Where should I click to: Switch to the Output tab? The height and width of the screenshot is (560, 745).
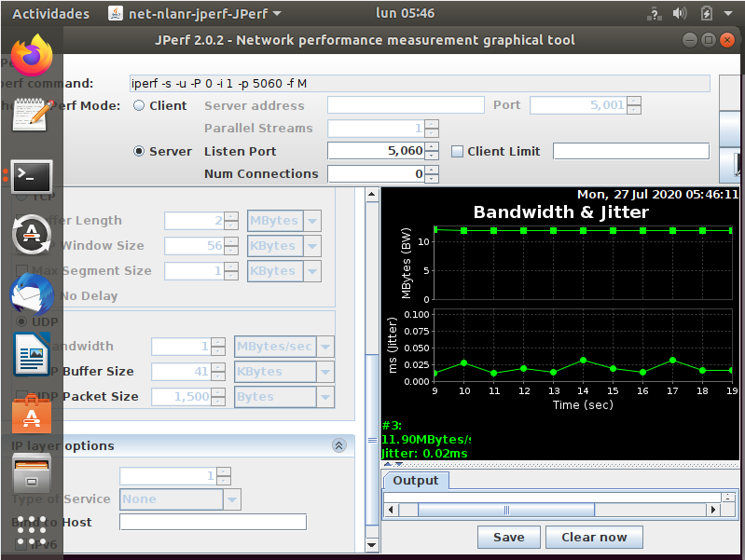coord(415,480)
